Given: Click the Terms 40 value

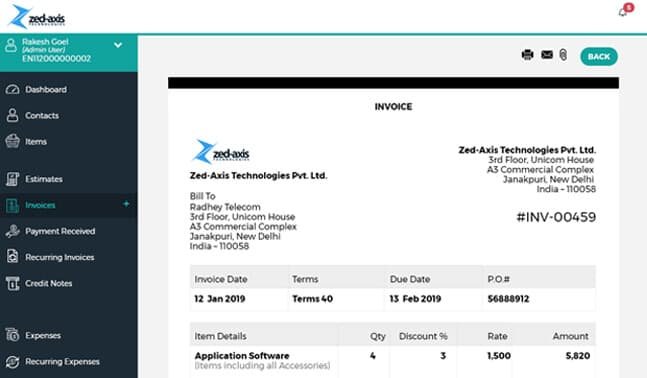Looking at the screenshot, I should (312, 299).
